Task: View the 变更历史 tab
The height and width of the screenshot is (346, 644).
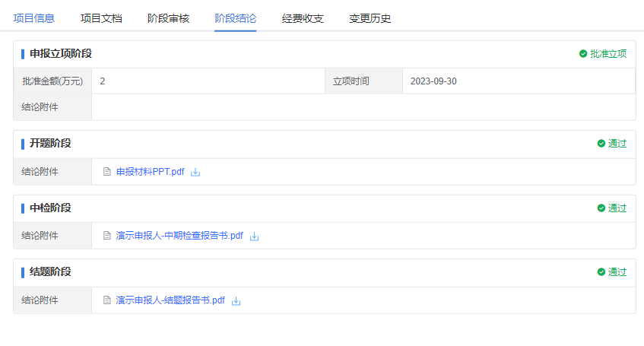Action: click(370, 18)
